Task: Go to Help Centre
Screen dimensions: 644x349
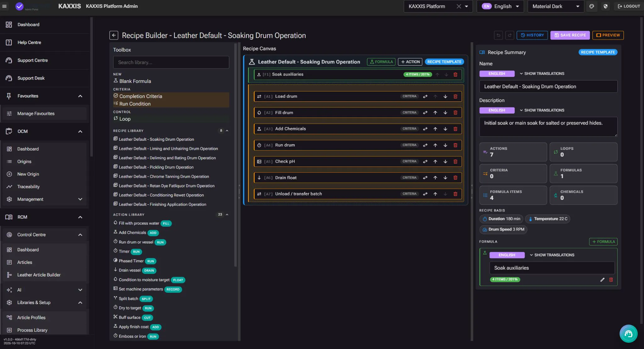Action: [x=45, y=42]
